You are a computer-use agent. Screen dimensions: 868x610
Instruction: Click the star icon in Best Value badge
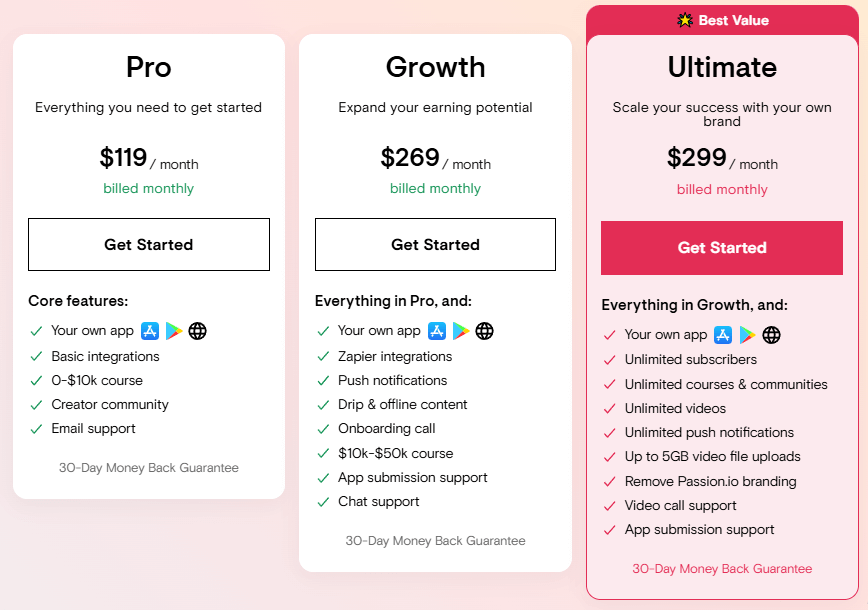click(x=684, y=20)
